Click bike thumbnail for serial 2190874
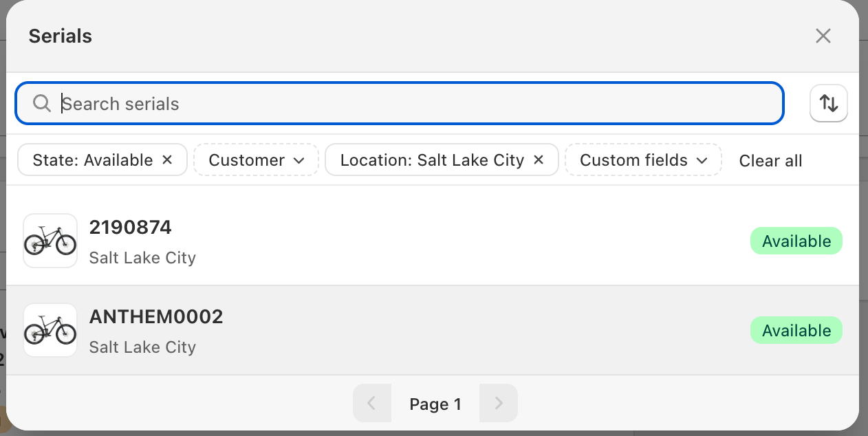 click(50, 241)
